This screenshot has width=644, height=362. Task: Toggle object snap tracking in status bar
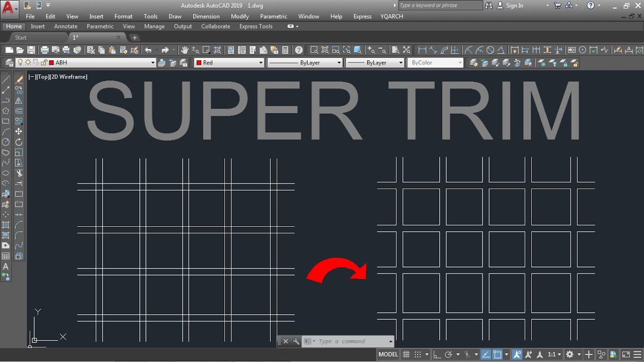point(486,354)
